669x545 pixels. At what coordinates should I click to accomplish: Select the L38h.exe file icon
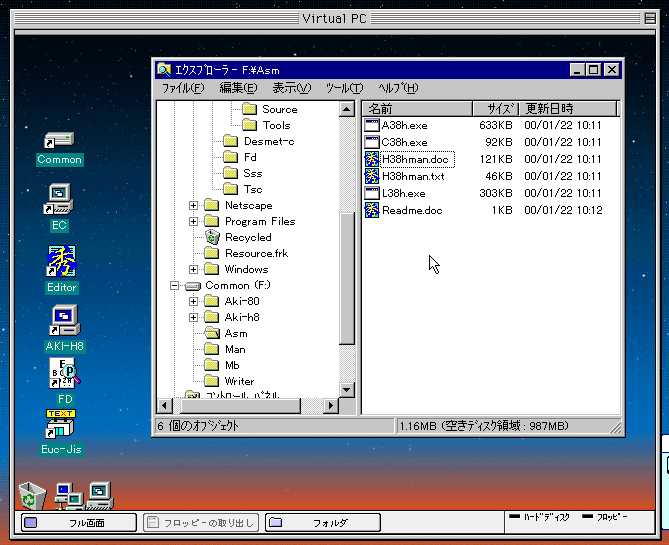coord(372,193)
